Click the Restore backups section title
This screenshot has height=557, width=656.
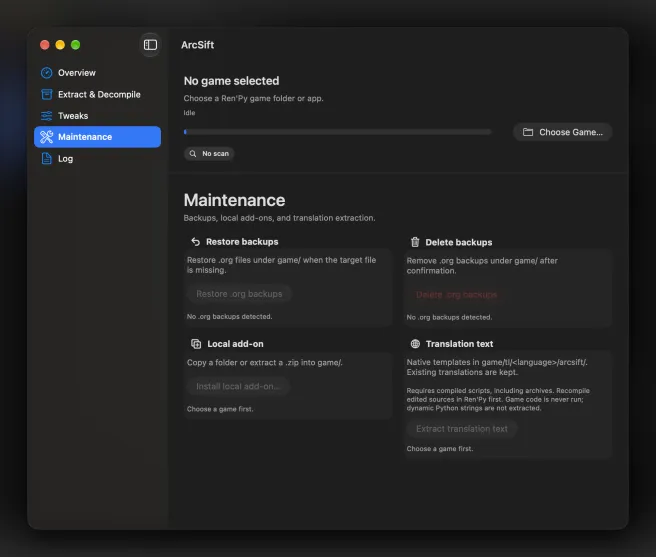(x=242, y=242)
